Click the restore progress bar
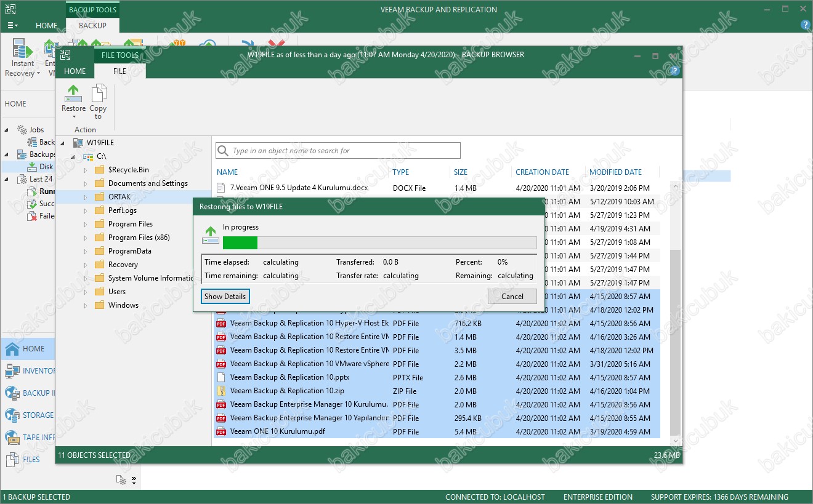813x504 pixels. point(379,242)
